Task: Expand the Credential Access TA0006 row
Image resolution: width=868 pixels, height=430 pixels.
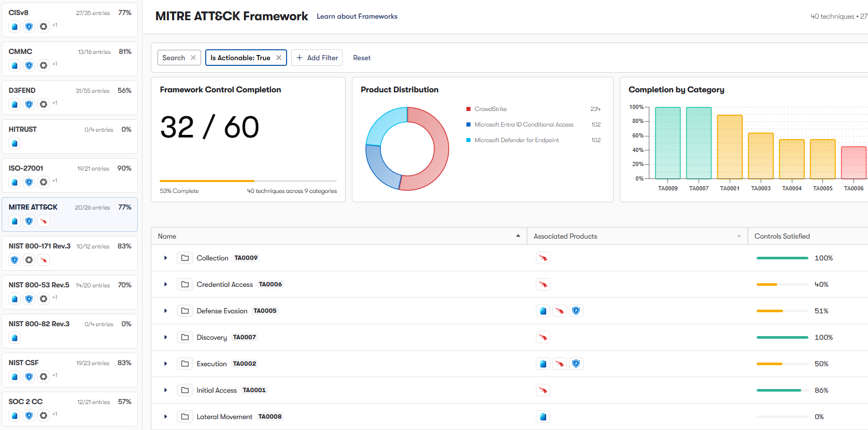Action: [166, 284]
